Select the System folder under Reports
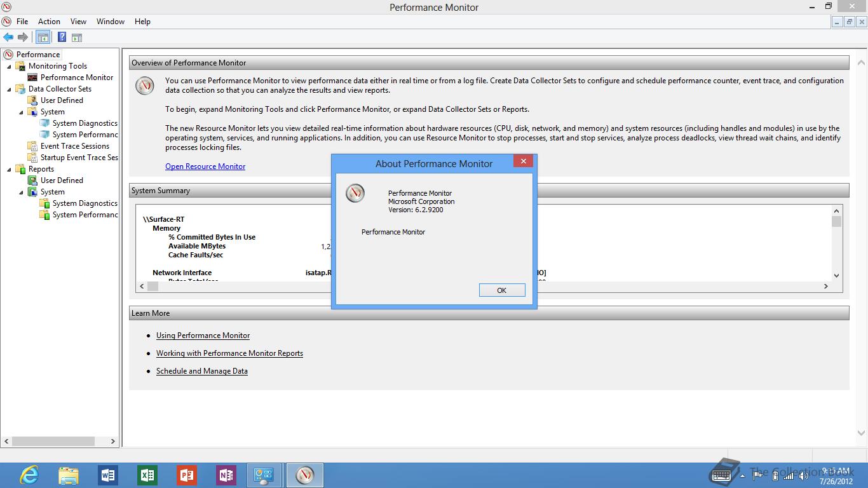 coord(52,192)
